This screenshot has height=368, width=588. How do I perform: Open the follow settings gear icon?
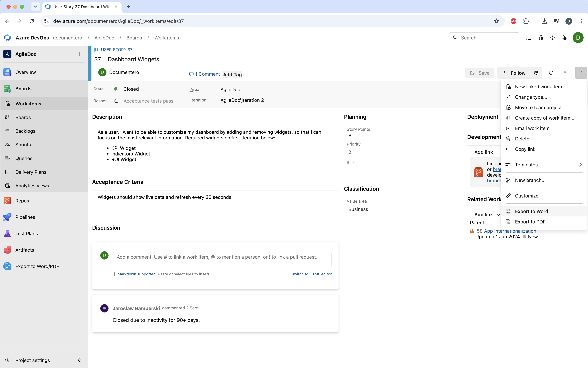click(x=536, y=73)
